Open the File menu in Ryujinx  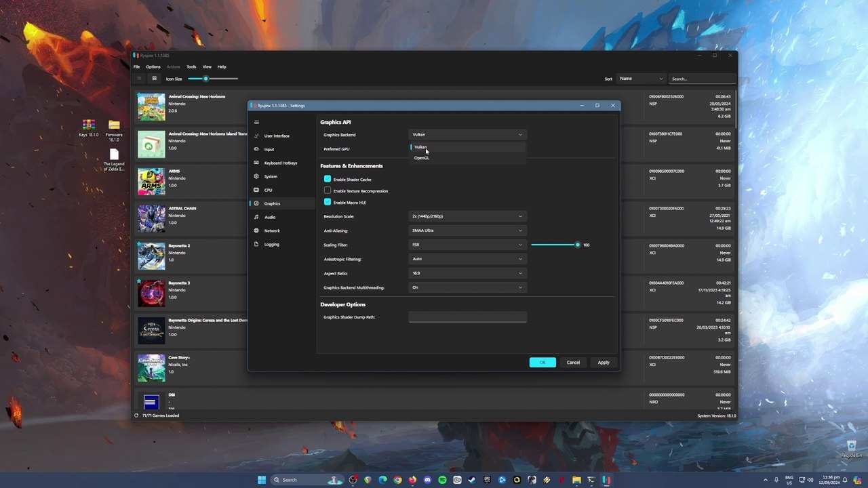pyautogui.click(x=136, y=66)
